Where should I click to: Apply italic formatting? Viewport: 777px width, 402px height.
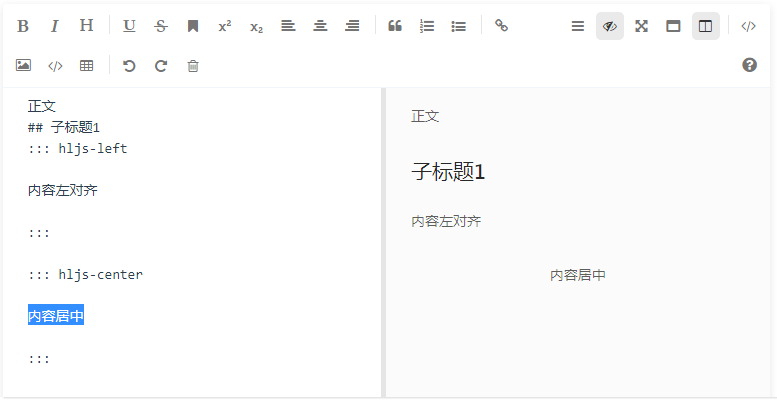(55, 26)
